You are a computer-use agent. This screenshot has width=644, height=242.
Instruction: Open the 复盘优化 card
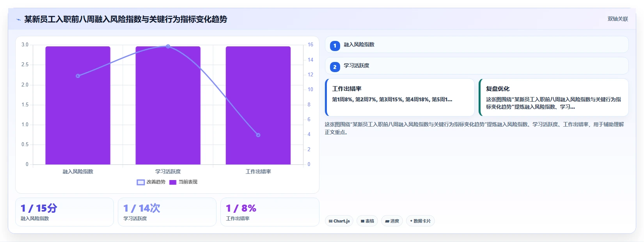pyautogui.click(x=554, y=97)
